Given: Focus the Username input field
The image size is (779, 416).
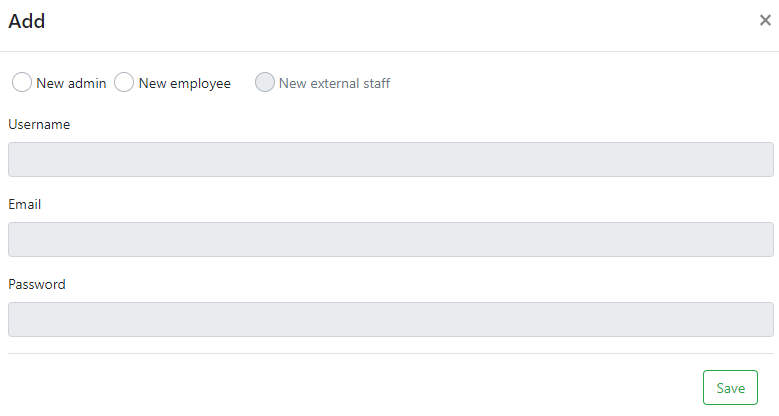Looking at the screenshot, I should tap(390, 159).
